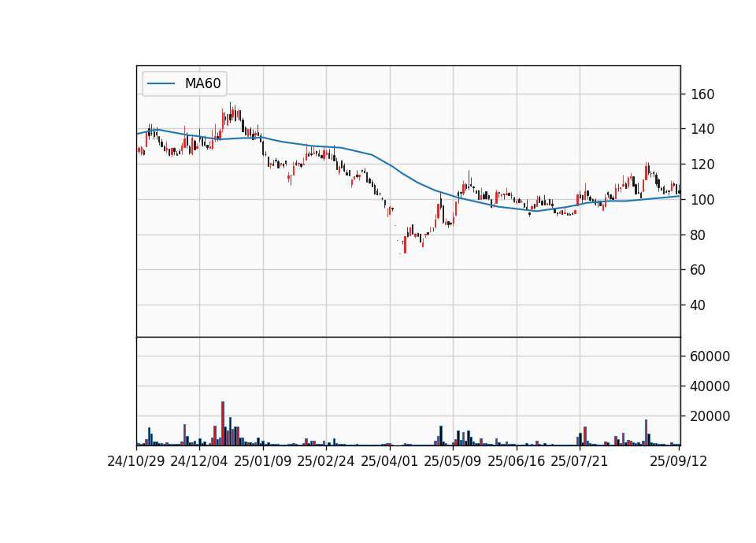Screen dimensions: 756x543
Task: Click the 25/07/21 date label
Action: tap(580, 461)
